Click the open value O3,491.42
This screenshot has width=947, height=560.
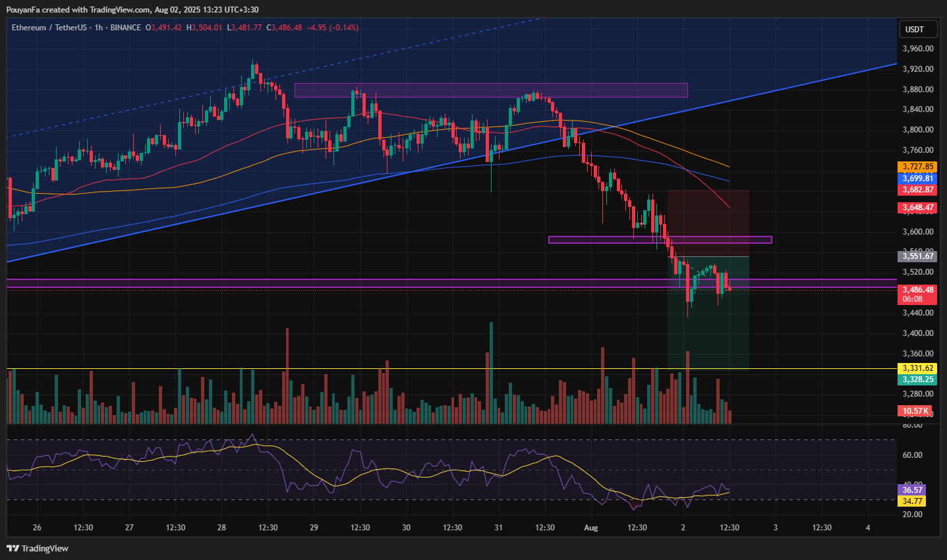(163, 28)
